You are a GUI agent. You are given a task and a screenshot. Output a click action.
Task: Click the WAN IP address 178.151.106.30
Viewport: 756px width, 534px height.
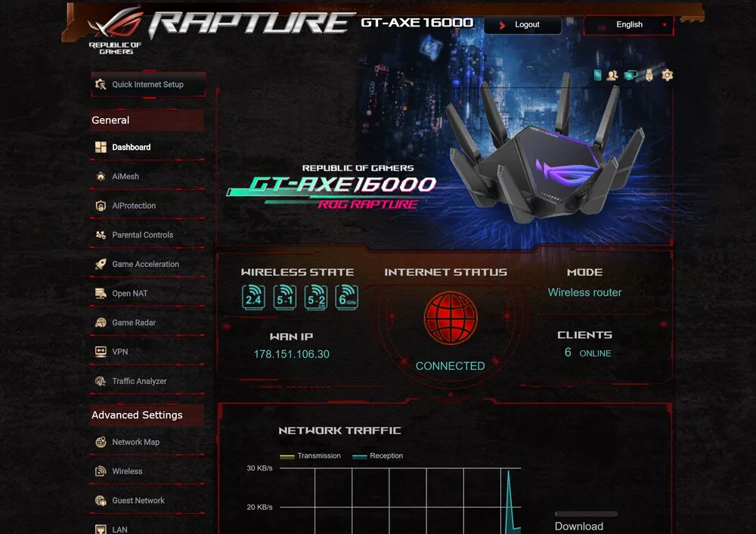(292, 354)
